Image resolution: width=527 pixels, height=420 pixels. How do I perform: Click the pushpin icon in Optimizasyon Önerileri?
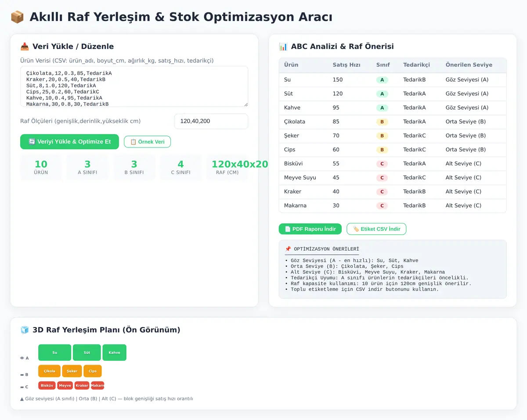tap(288, 249)
